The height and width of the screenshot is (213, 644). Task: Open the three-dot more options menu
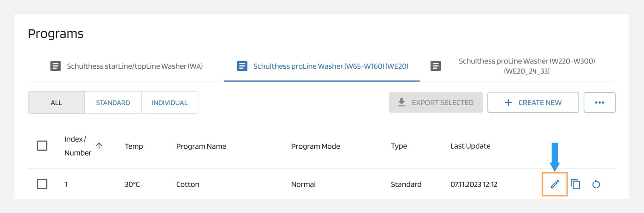599,102
